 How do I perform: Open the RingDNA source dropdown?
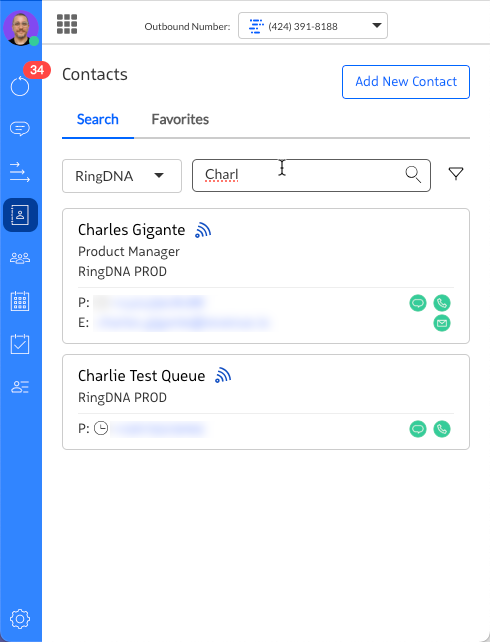point(122,176)
